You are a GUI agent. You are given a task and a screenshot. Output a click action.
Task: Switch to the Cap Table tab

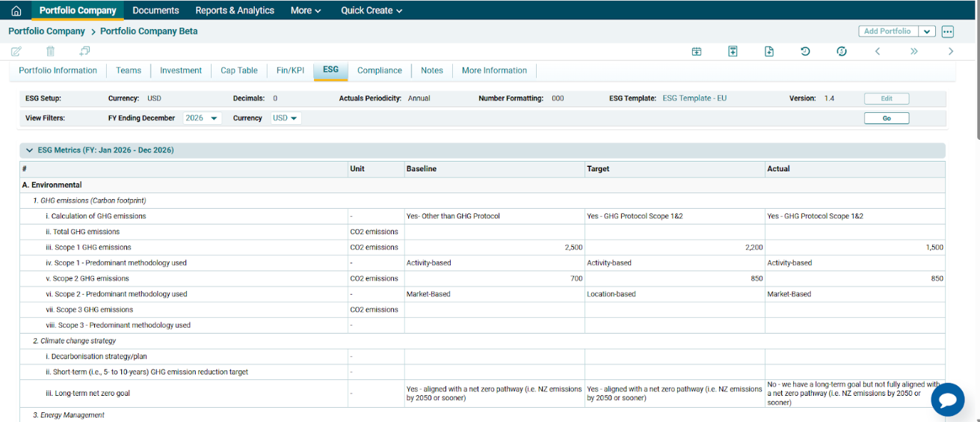pos(238,70)
